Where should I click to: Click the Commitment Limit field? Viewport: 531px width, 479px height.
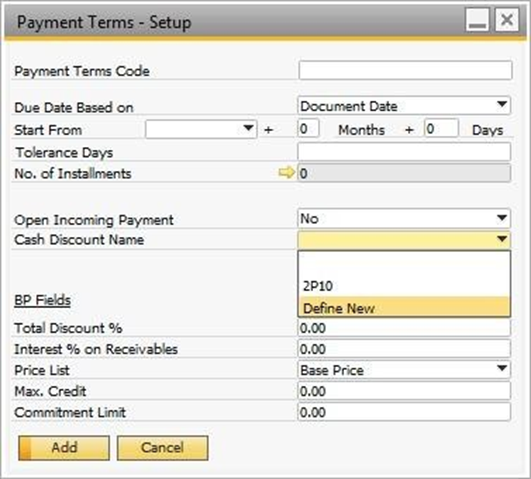point(404,412)
